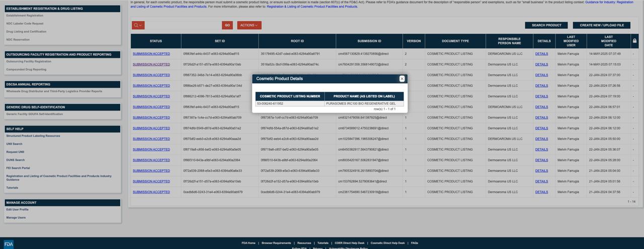644x249 pixels.
Task: Open CDER Direct Help Desk footer link
Action: 350,243
